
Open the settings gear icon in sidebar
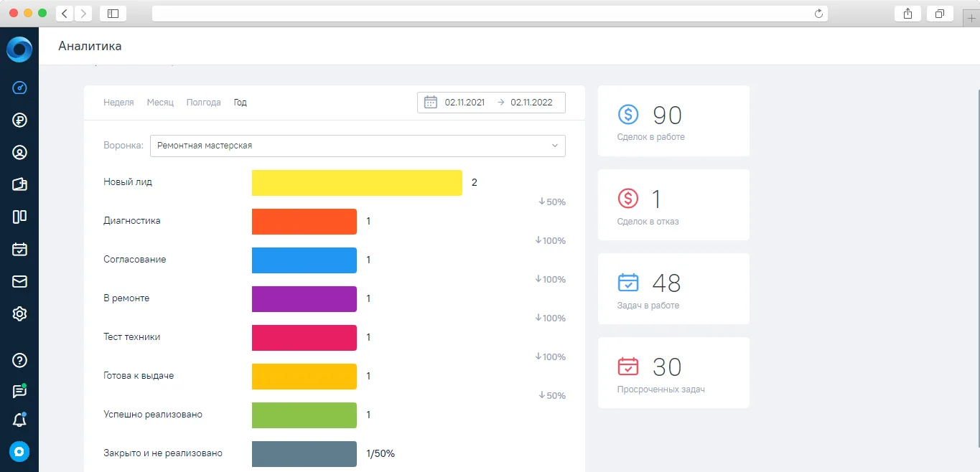19,313
